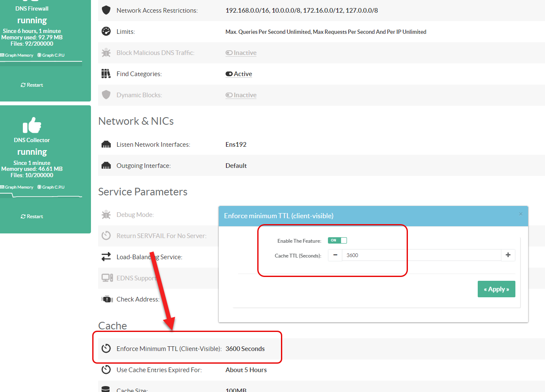Toggle Dynamic Blocks Inactive switch
The height and width of the screenshot is (392, 545).
[x=241, y=95]
